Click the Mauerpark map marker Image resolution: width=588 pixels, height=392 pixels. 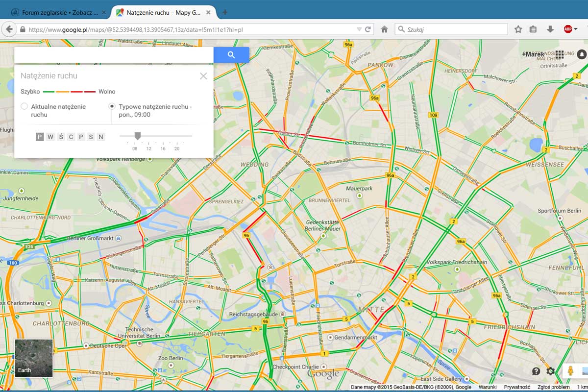[x=359, y=196]
